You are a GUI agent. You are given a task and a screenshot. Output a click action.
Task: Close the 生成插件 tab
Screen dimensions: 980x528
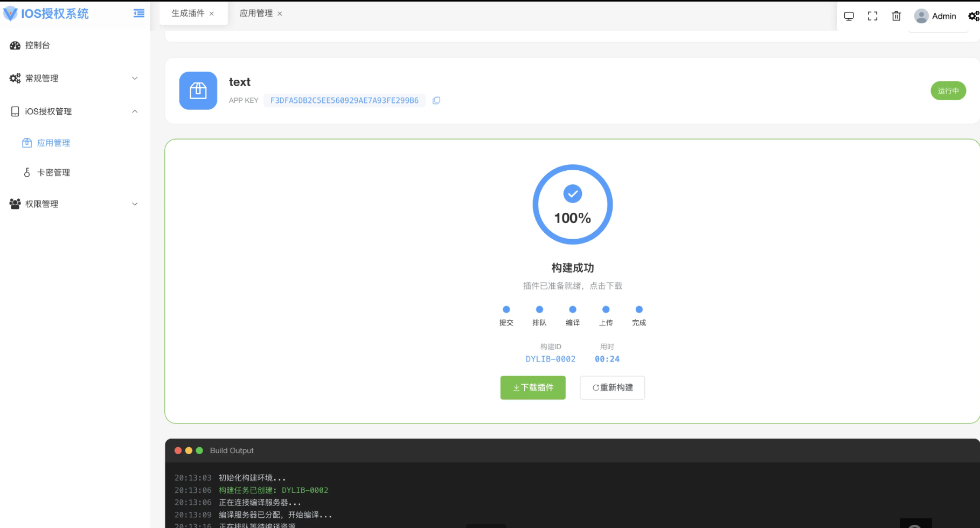coord(212,14)
